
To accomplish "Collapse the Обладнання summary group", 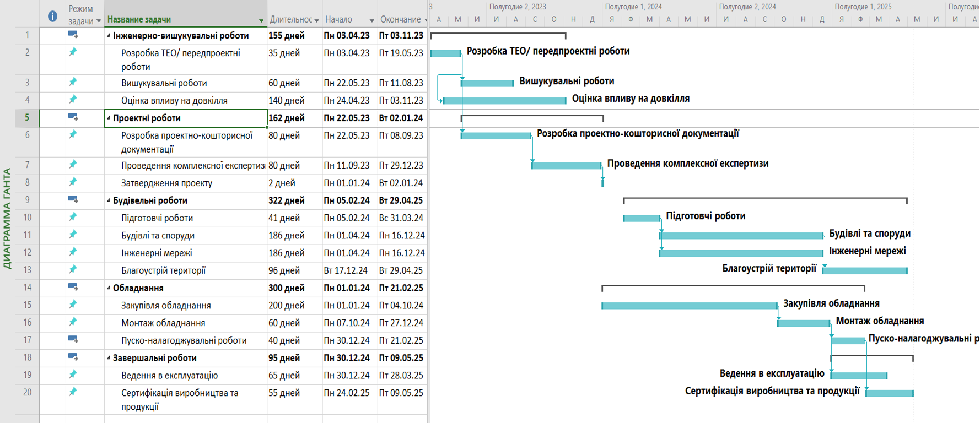I will tap(109, 288).
